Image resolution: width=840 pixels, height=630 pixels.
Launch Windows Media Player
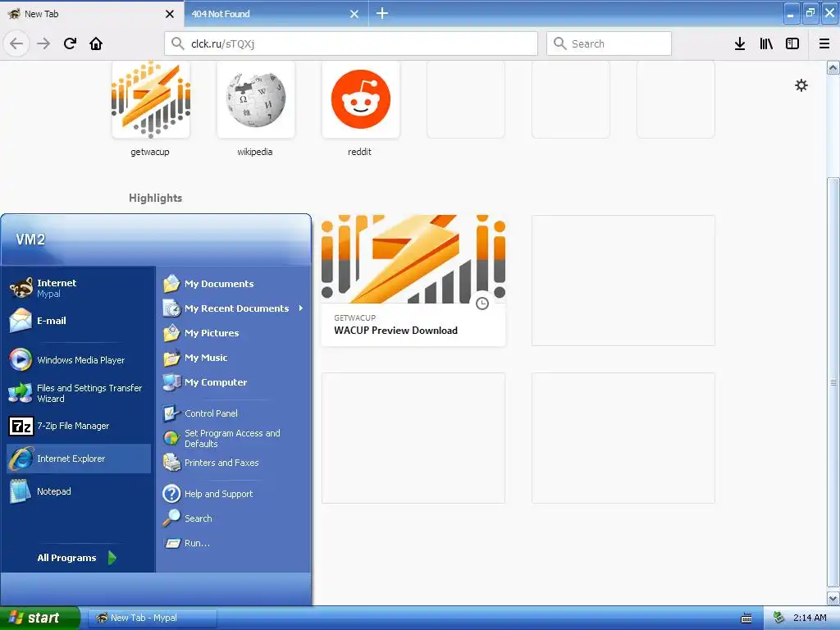tap(79, 359)
